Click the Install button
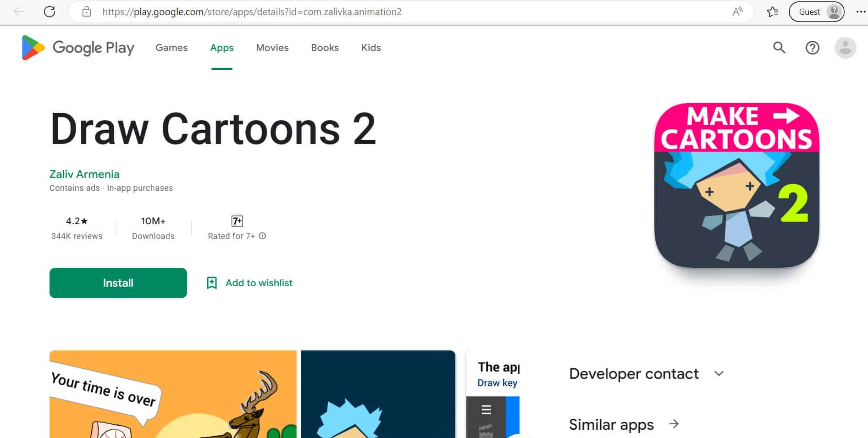Image resolution: width=868 pixels, height=438 pixels. [118, 283]
